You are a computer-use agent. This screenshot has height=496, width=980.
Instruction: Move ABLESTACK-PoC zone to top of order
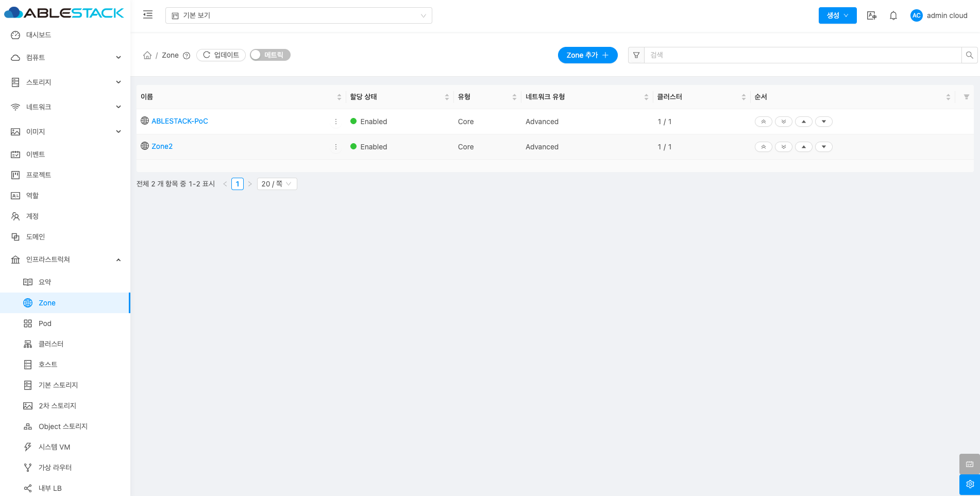point(763,122)
